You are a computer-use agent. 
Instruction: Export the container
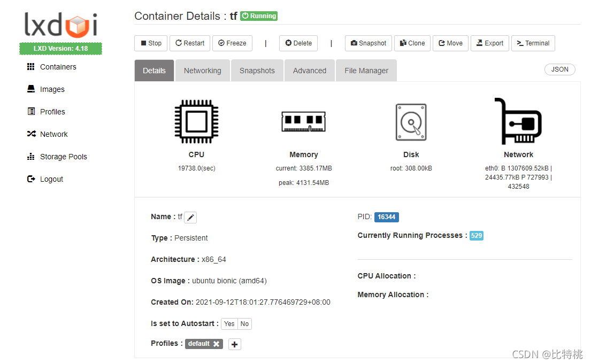489,43
